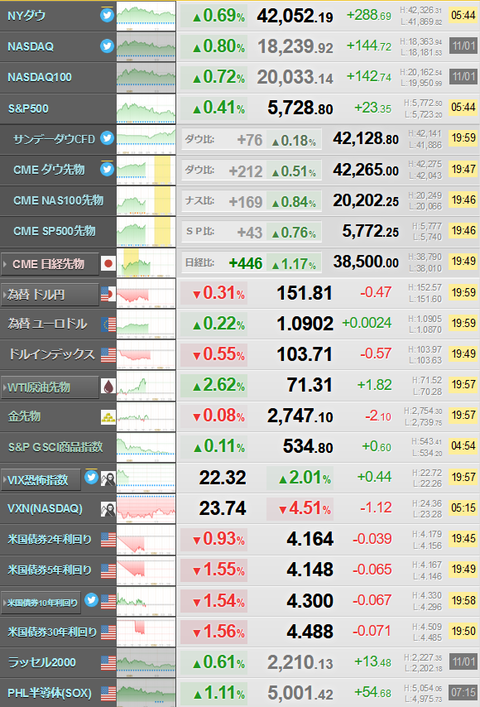Click the US flag icon for ドルインデックス
This screenshot has height=707, width=480.
click(108, 355)
